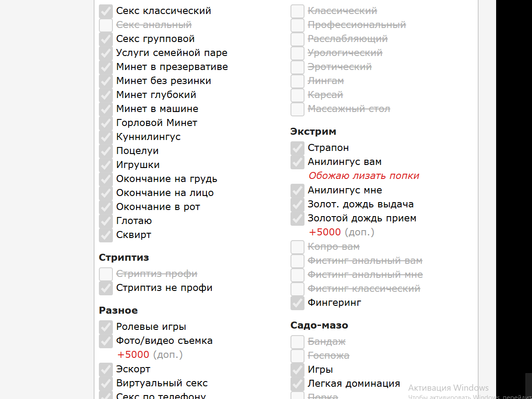The width and height of the screenshot is (532, 399).
Task: Check the "Классический" massage checkbox
Action: click(x=297, y=11)
